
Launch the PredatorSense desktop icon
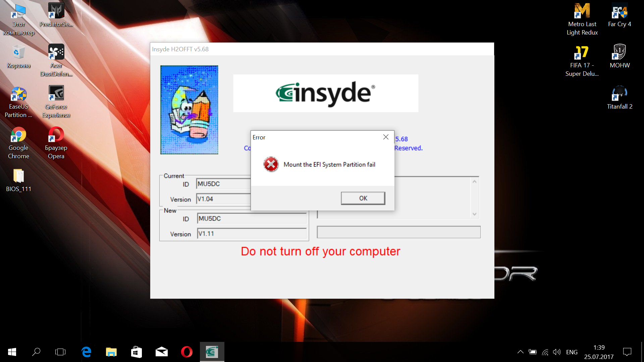pyautogui.click(x=56, y=15)
